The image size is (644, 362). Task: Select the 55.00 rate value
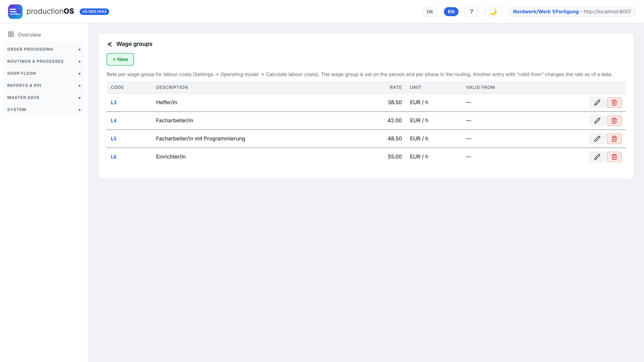pos(395,157)
